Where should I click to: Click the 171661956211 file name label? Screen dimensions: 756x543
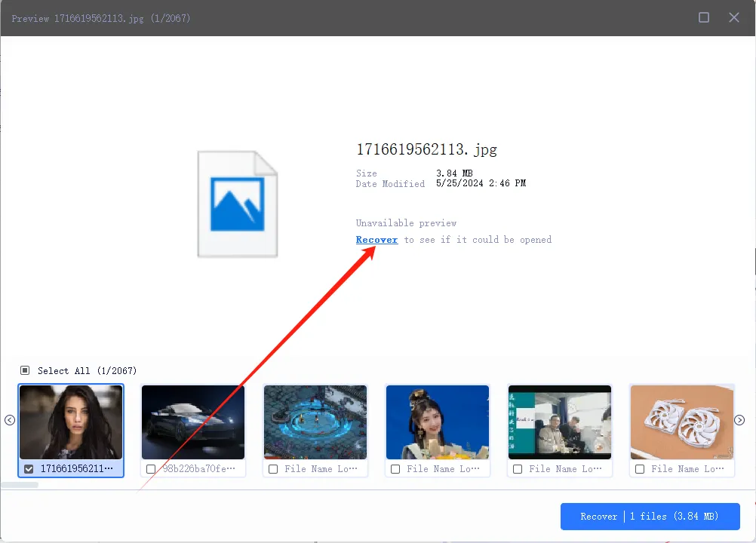point(77,469)
